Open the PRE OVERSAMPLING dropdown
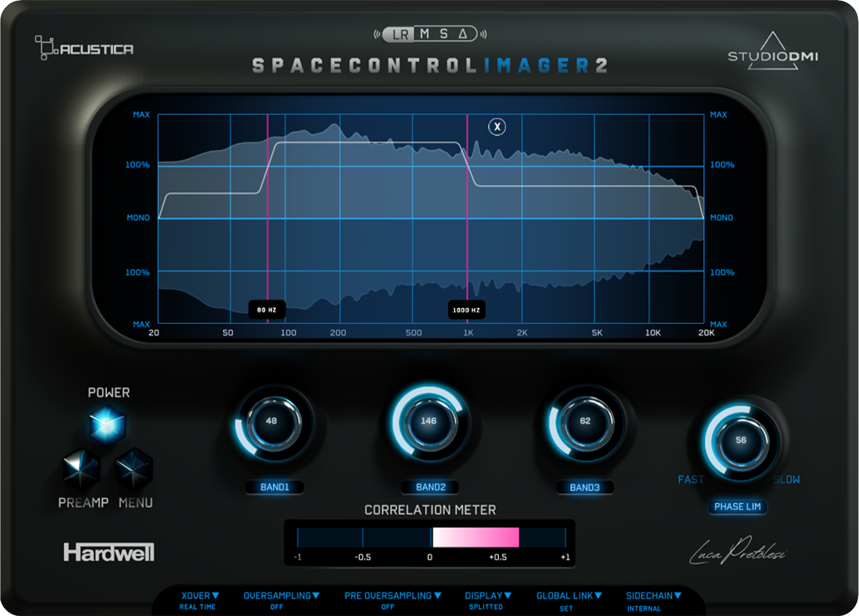Viewport: 859px width, 616px height. 393,595
